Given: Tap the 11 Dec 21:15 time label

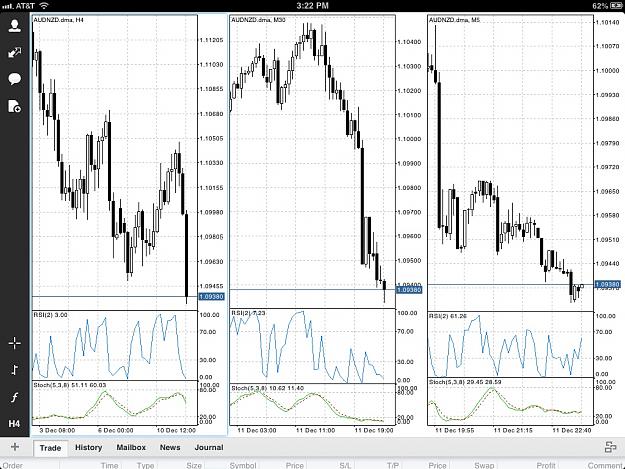Looking at the screenshot, I should pyautogui.click(x=513, y=430).
